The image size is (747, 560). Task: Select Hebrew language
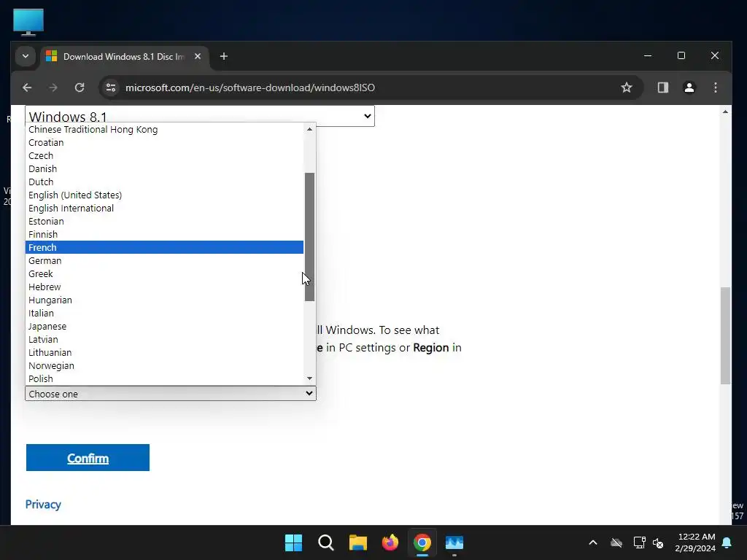pyautogui.click(x=164, y=287)
